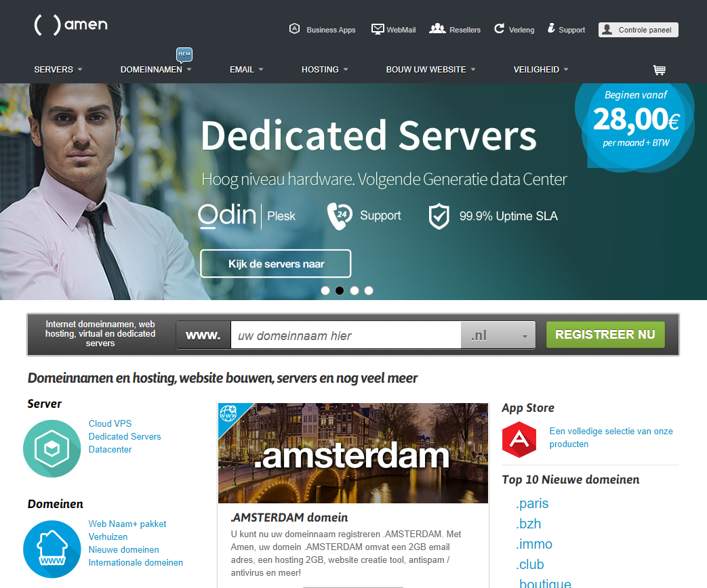Expand the Domeinnamen menu arrow
This screenshot has width=707, height=588.
click(189, 69)
